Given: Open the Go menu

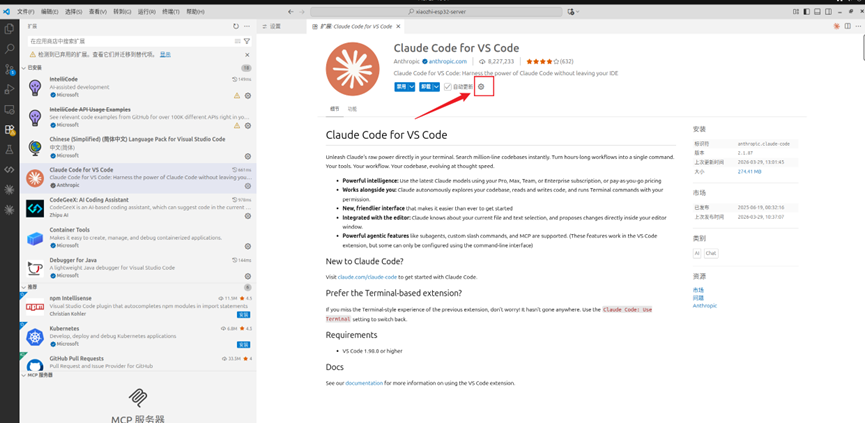Looking at the screenshot, I should coord(122,12).
